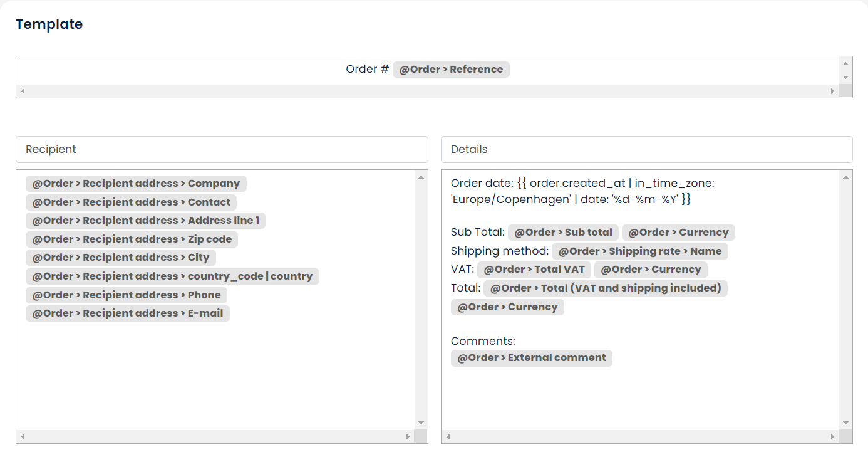Click scroll up arrow in Recipient box
868x452 pixels.
[x=421, y=177]
